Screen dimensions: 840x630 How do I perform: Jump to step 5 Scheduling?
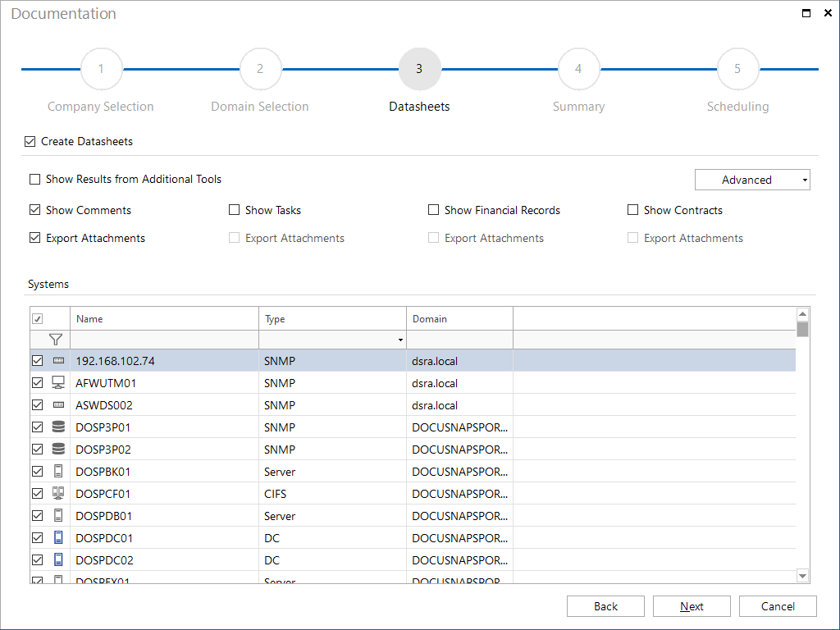coord(737,69)
